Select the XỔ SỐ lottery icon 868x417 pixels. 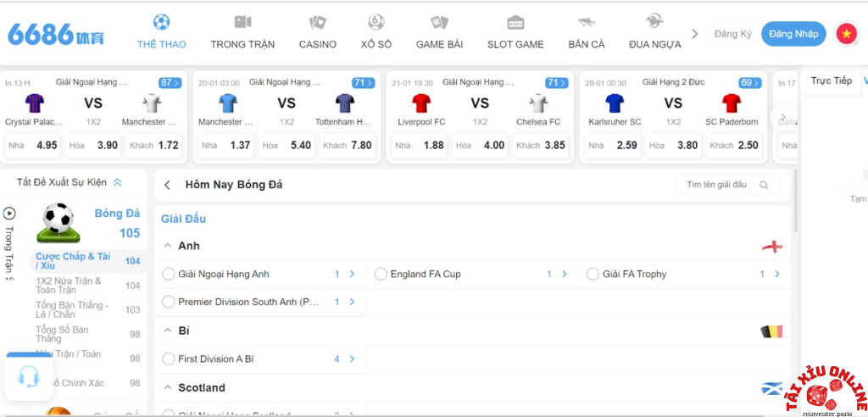tap(376, 23)
